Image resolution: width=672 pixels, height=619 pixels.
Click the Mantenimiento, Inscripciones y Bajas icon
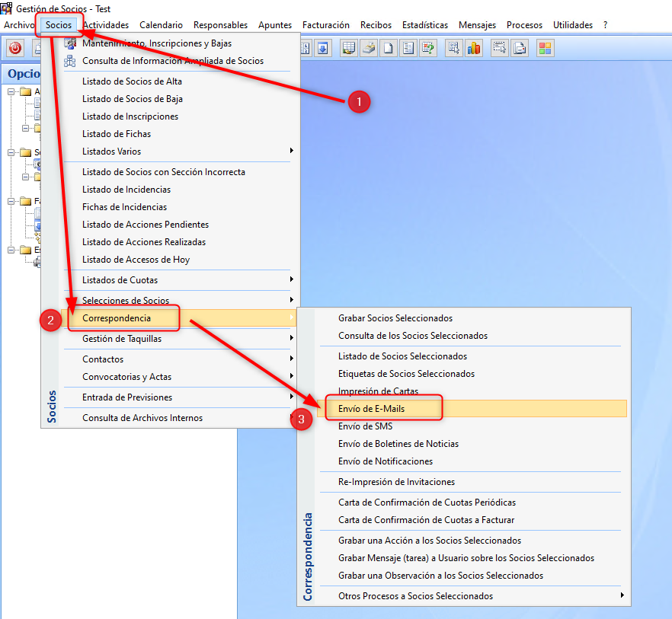[70, 43]
